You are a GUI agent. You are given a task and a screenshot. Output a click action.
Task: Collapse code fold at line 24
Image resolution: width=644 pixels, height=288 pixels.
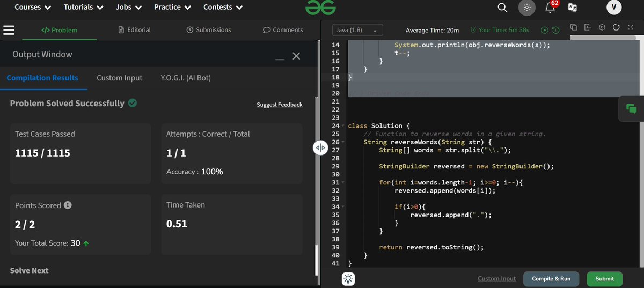click(342, 126)
